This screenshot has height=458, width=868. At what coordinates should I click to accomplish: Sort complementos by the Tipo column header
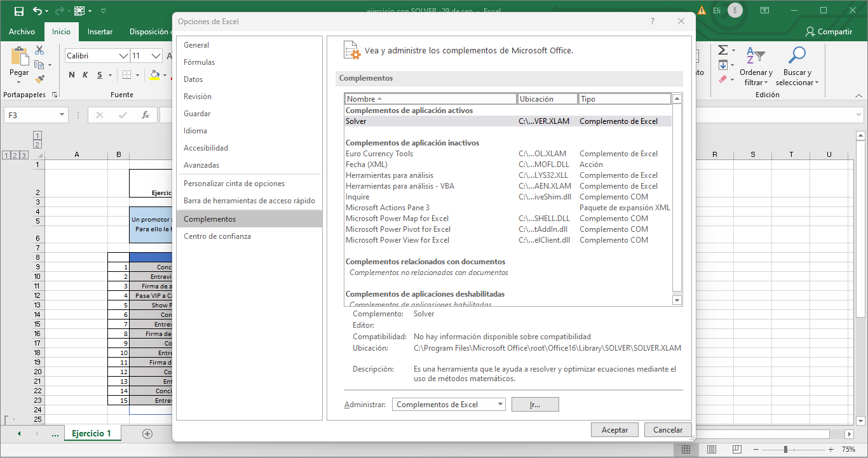[625, 99]
